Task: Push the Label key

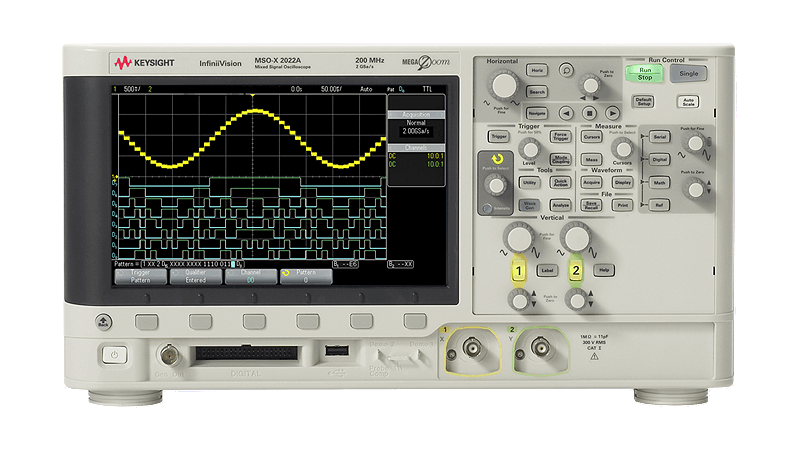Action: (546, 270)
